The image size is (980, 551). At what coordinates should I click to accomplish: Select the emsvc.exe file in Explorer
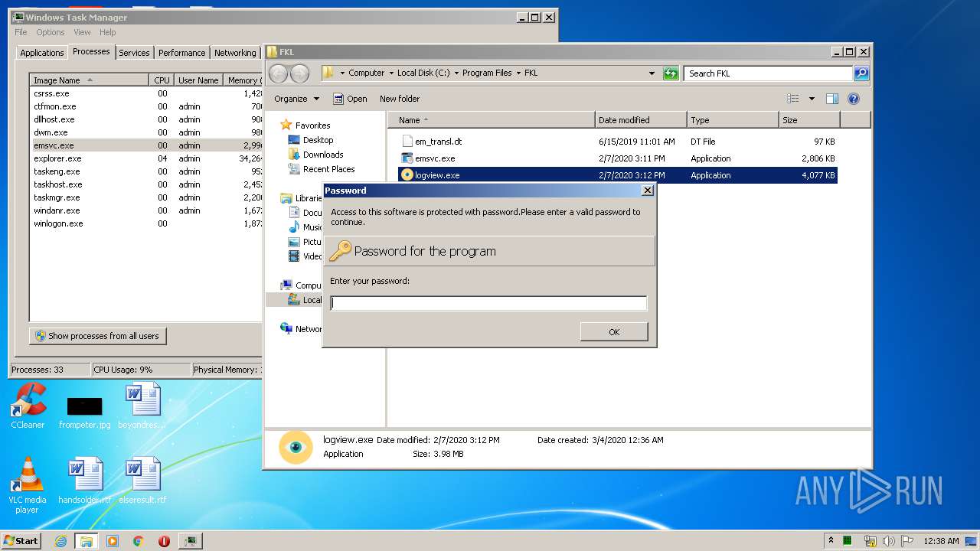pyautogui.click(x=435, y=158)
